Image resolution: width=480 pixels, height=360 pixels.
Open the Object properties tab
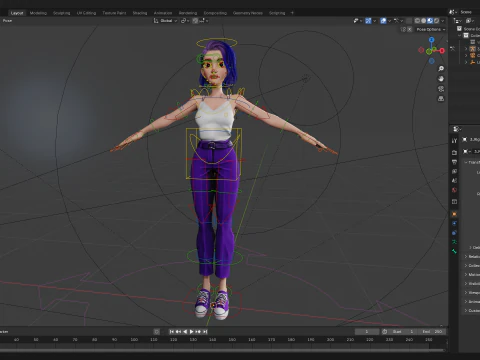pyautogui.click(x=454, y=214)
